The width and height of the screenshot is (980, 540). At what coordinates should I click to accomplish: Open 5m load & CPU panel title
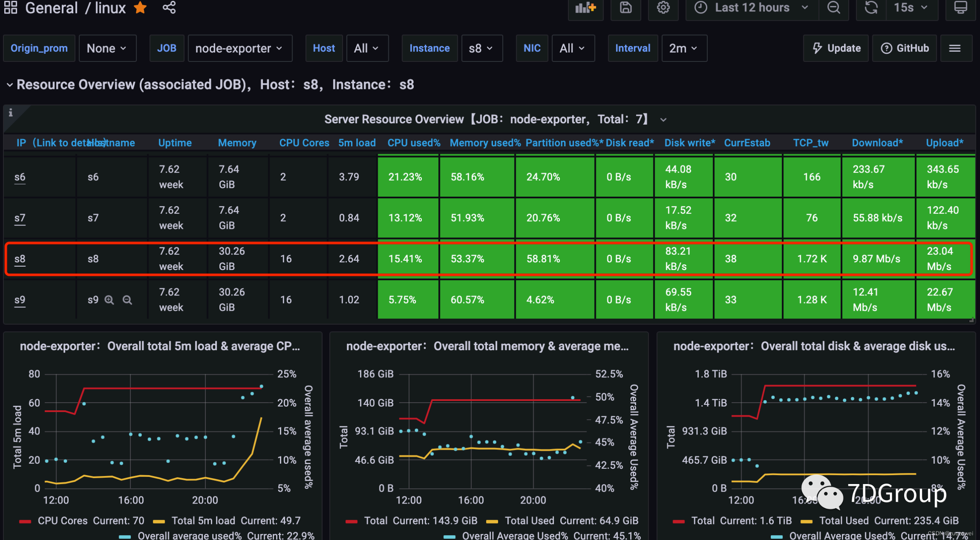160,346
